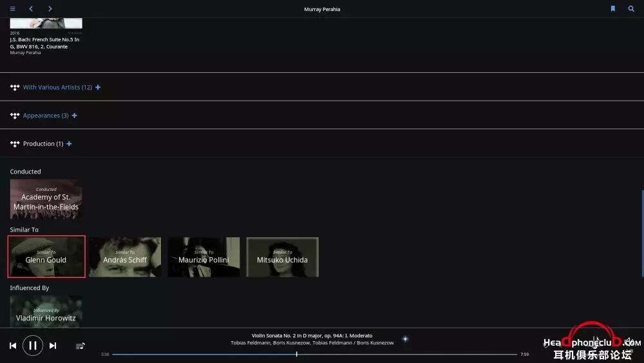Click the French Suite No.5 album title
The image size is (644, 363).
coord(44,43)
